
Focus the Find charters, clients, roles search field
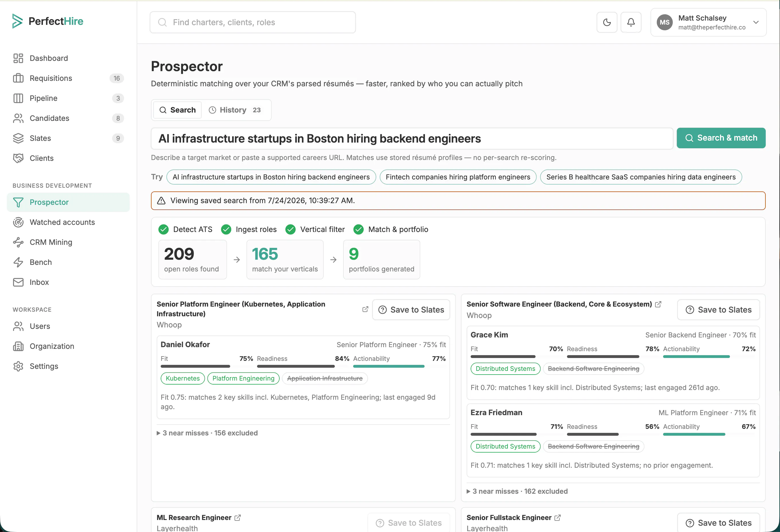pyautogui.click(x=253, y=23)
